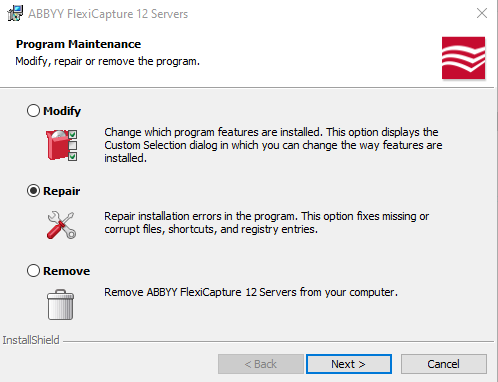
Task: Click the bold Repair label
Action: 62,191
